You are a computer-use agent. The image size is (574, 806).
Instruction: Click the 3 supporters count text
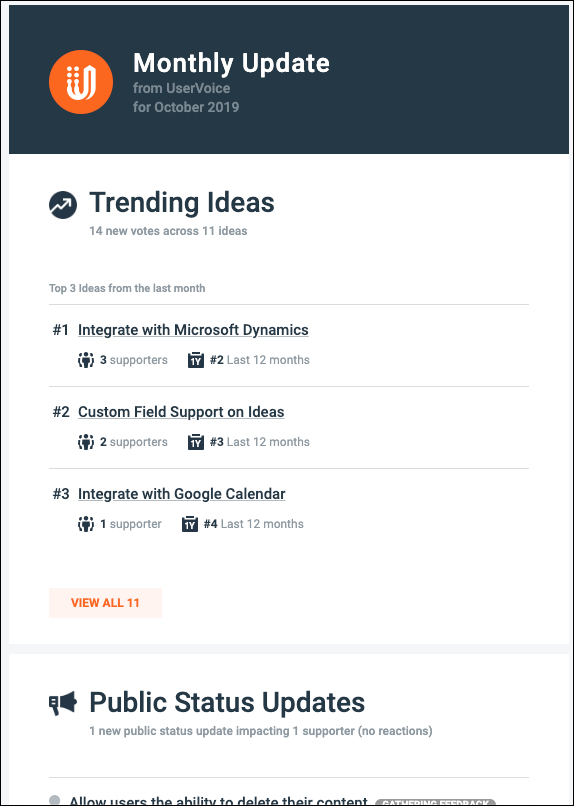[134, 360]
